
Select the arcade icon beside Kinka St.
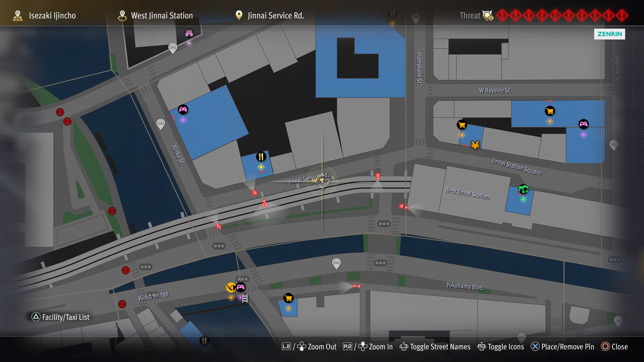(183, 110)
